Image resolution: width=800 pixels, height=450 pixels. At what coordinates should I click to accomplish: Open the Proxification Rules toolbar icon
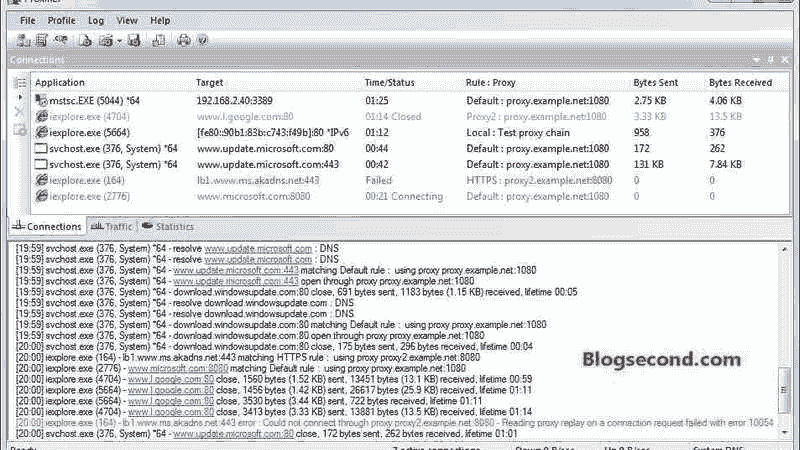click(x=42, y=40)
